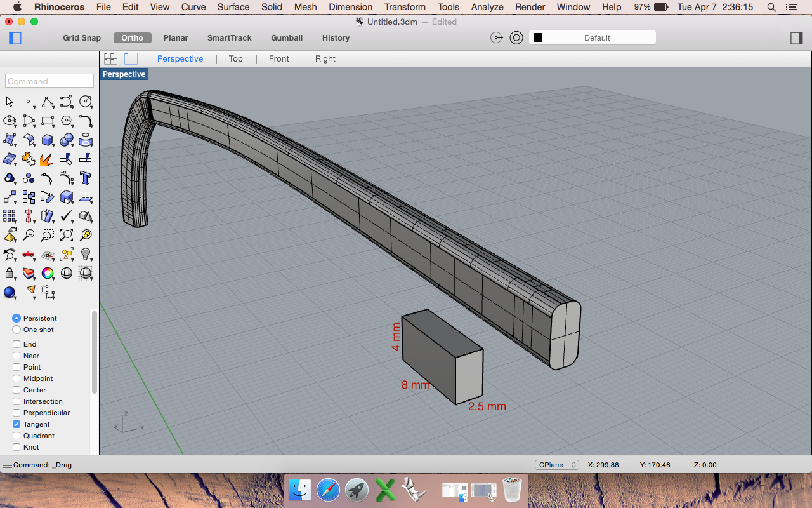Viewport: 812px width, 508px height.
Task: Uncheck the Tangent object snap
Action: tap(16, 424)
